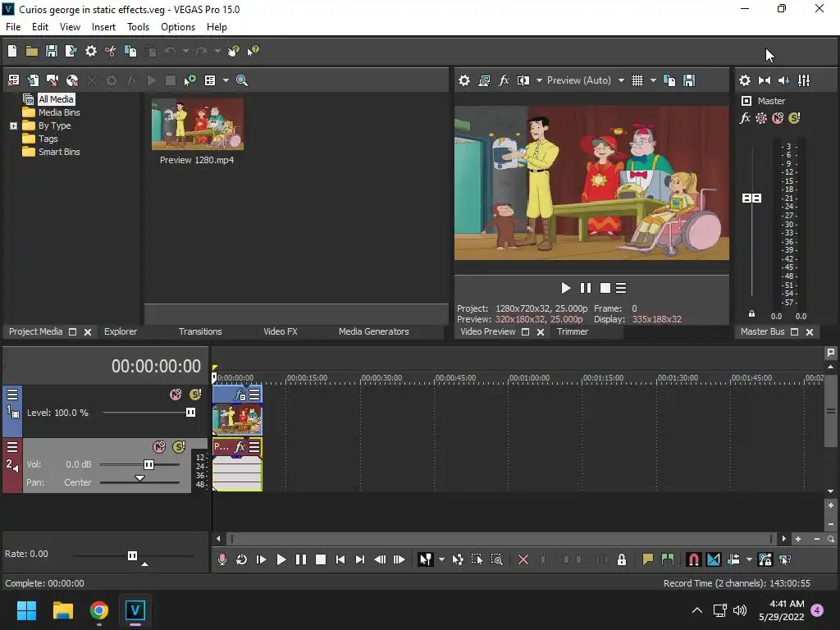
Task: Open the overlays dropdown arrow beside the grid
Action: (653, 80)
